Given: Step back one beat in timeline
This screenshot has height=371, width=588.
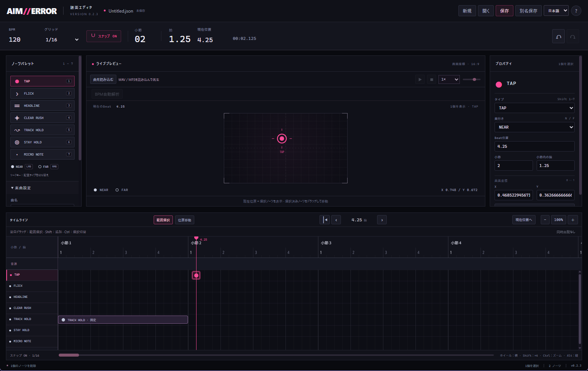Looking at the screenshot, I should 336,220.
